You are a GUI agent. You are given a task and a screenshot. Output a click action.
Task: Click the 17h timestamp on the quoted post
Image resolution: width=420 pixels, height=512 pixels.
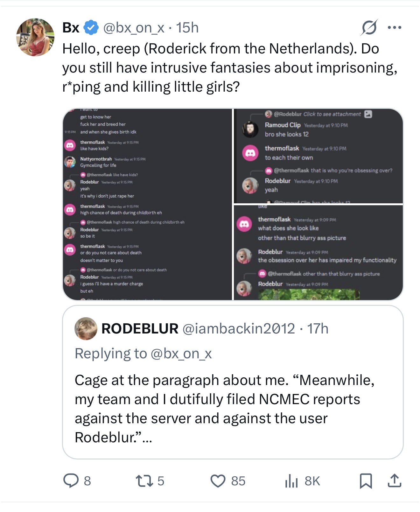click(318, 328)
